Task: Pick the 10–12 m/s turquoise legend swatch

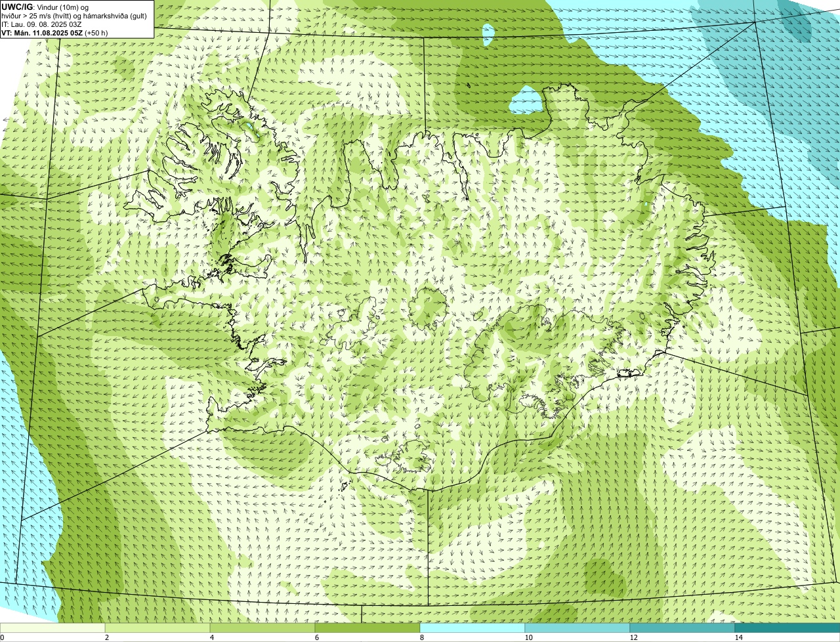Action: [x=577, y=628]
